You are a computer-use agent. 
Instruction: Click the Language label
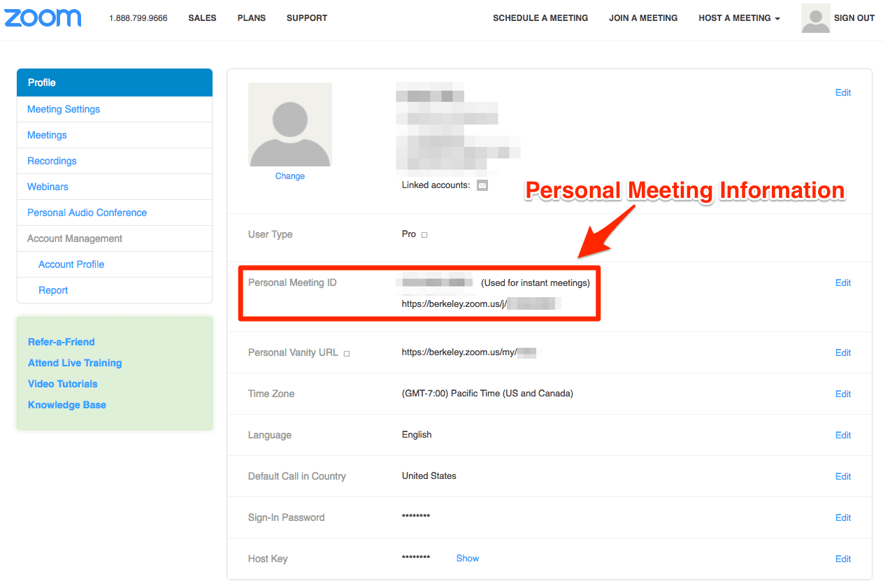(270, 435)
